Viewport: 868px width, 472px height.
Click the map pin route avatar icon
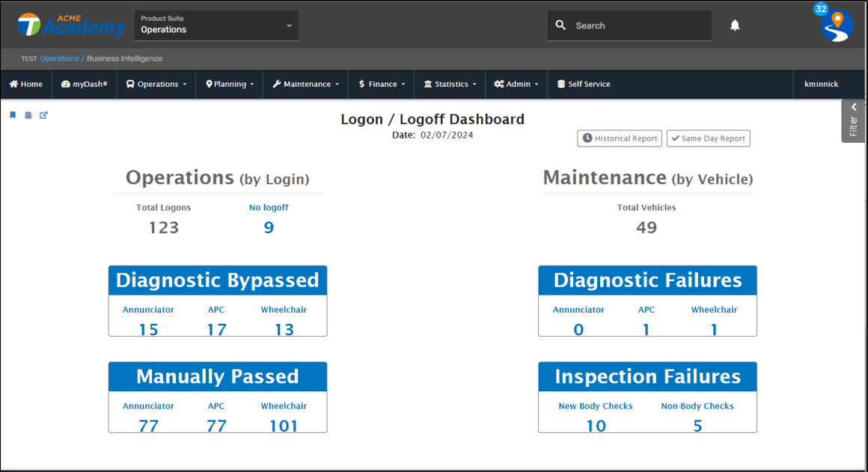[837, 26]
